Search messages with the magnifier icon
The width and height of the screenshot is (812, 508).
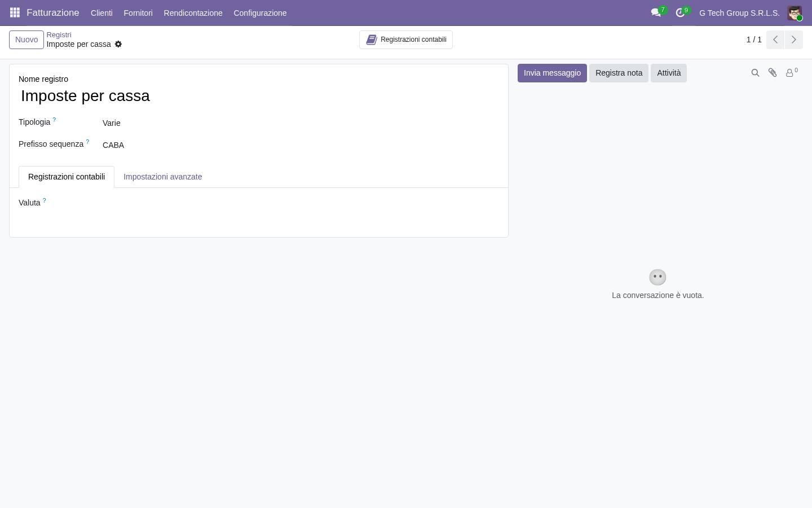[x=755, y=73]
